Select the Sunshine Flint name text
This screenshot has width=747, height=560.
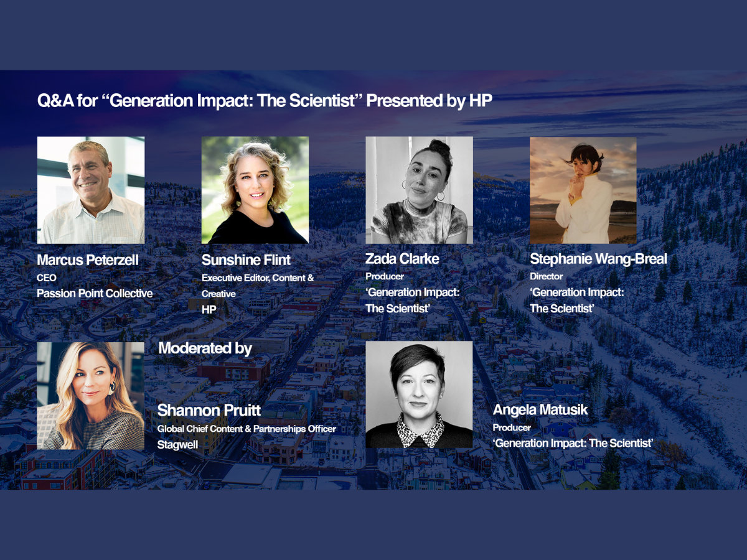(x=246, y=260)
